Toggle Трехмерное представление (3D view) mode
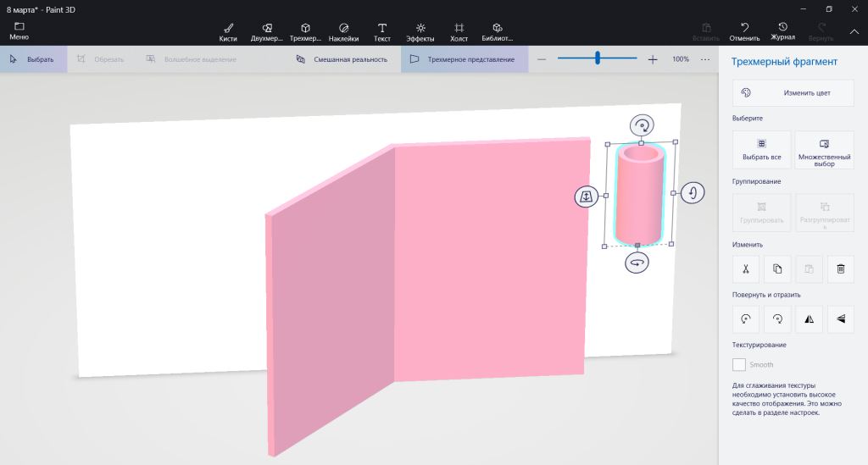 463,59
